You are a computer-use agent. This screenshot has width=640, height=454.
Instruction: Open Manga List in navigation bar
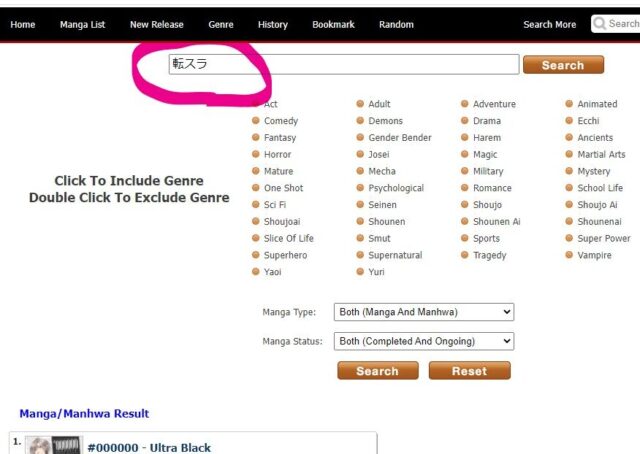(82, 24)
